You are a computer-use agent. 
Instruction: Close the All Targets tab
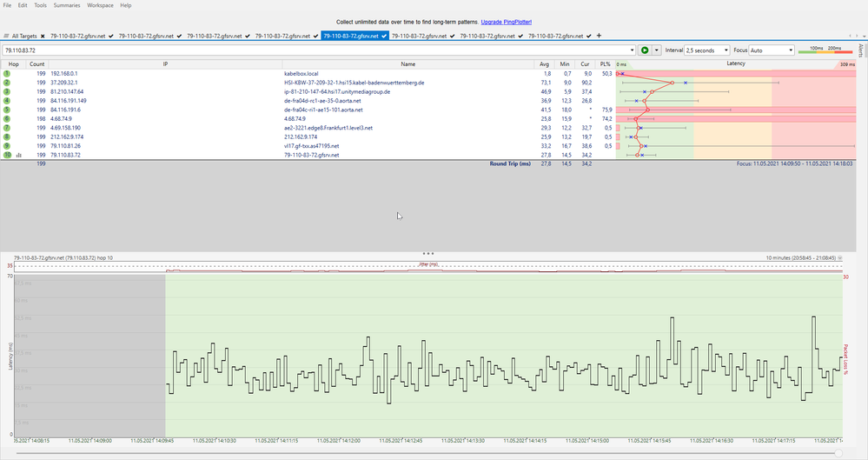42,36
